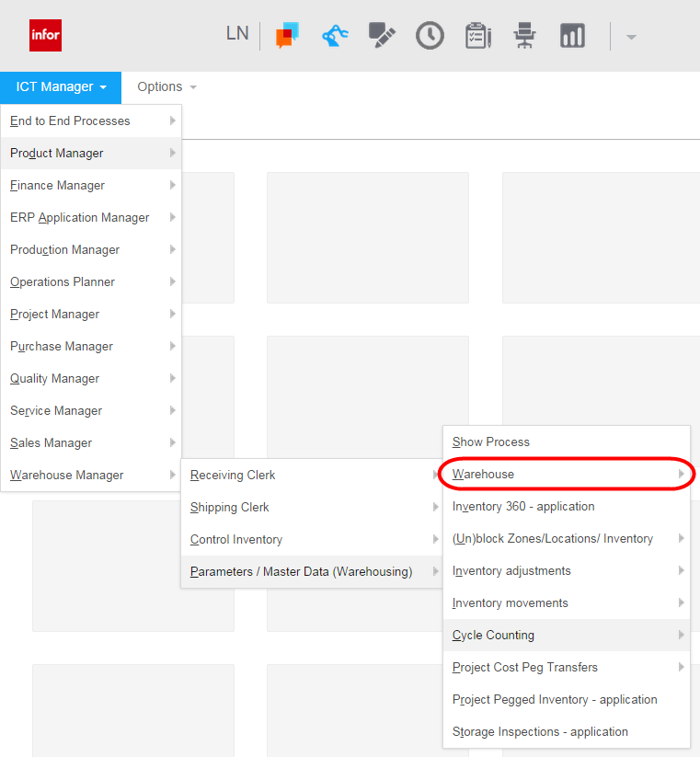700x757 pixels.
Task: Open the Options dropdown menu
Action: pos(166,87)
